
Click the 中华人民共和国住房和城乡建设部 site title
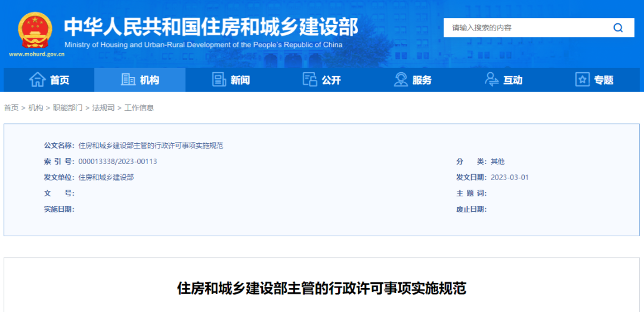(210, 27)
